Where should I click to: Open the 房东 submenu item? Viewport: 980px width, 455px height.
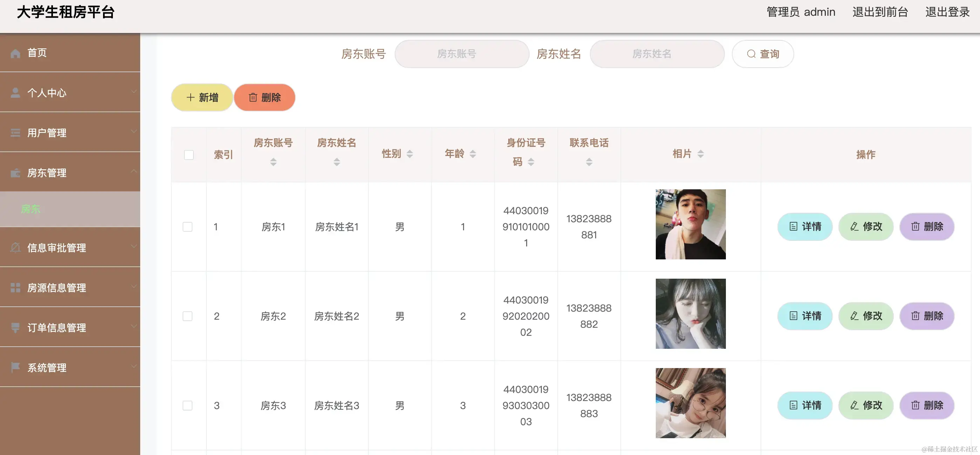(30, 209)
